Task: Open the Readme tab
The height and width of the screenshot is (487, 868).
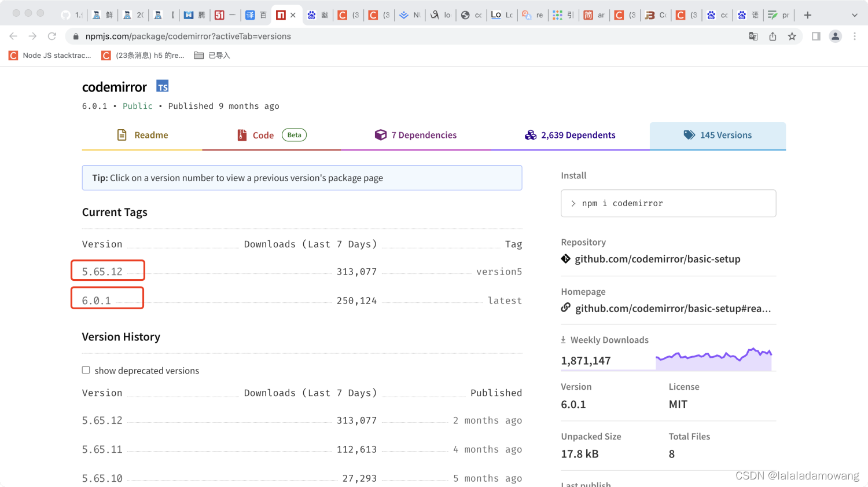Action: point(142,135)
